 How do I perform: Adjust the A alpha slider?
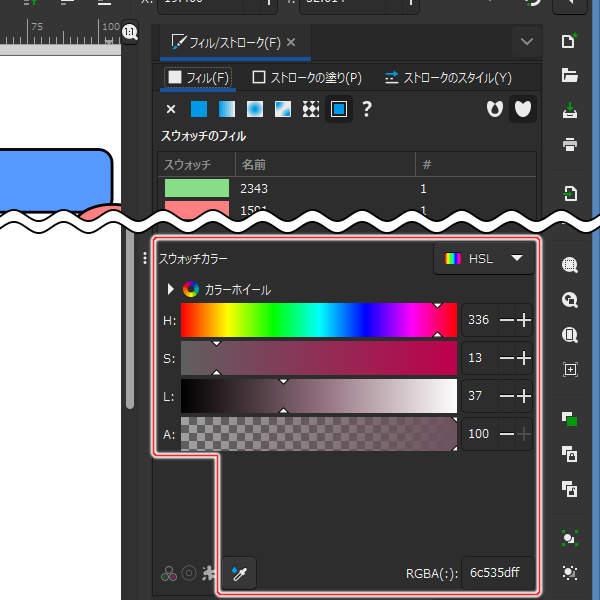point(319,434)
